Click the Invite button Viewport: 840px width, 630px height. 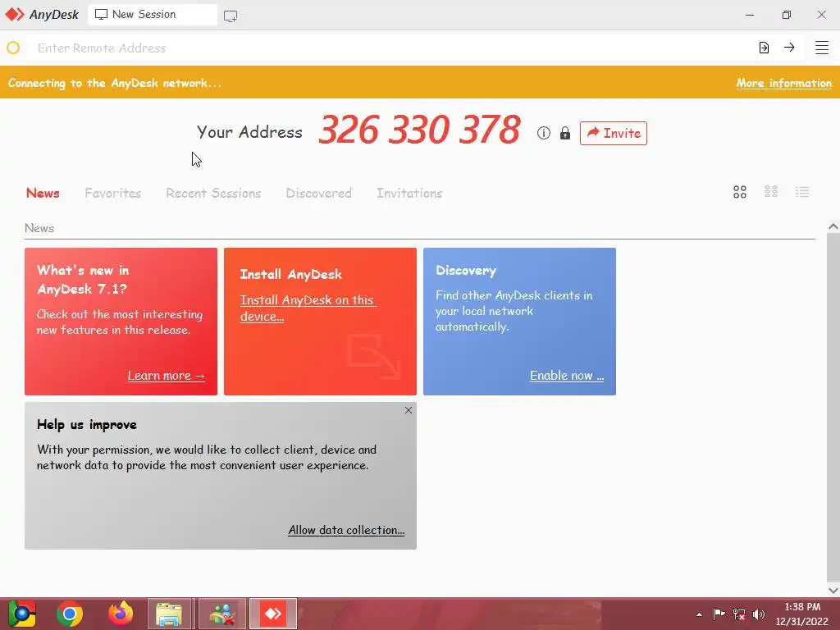[614, 133]
